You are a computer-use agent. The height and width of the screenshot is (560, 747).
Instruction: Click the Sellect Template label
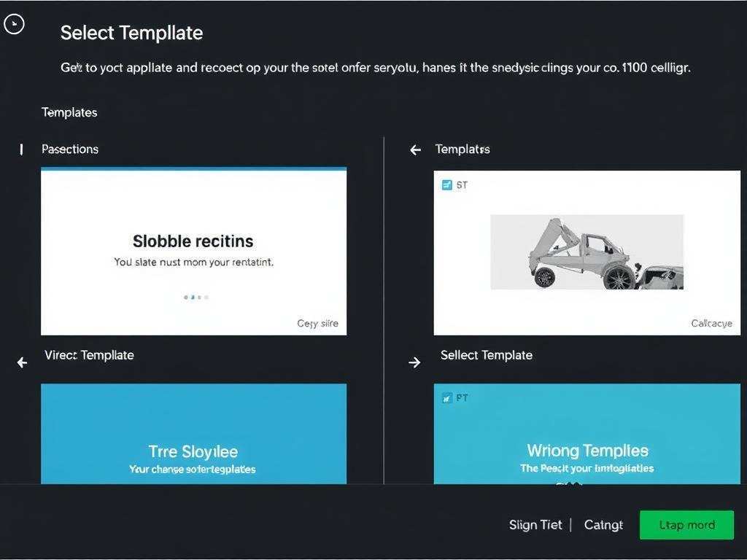pyautogui.click(x=487, y=355)
